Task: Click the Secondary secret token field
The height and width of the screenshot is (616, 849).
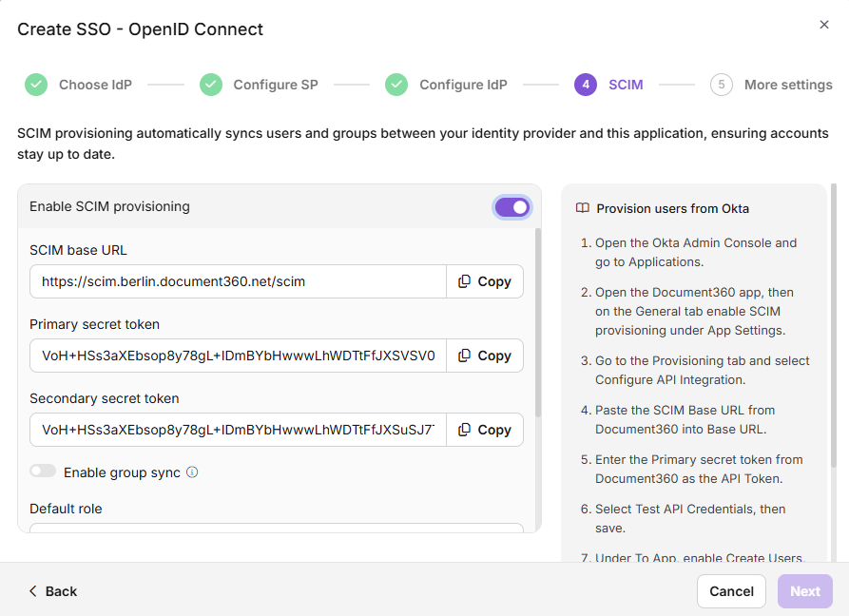Action: pyautogui.click(x=239, y=430)
